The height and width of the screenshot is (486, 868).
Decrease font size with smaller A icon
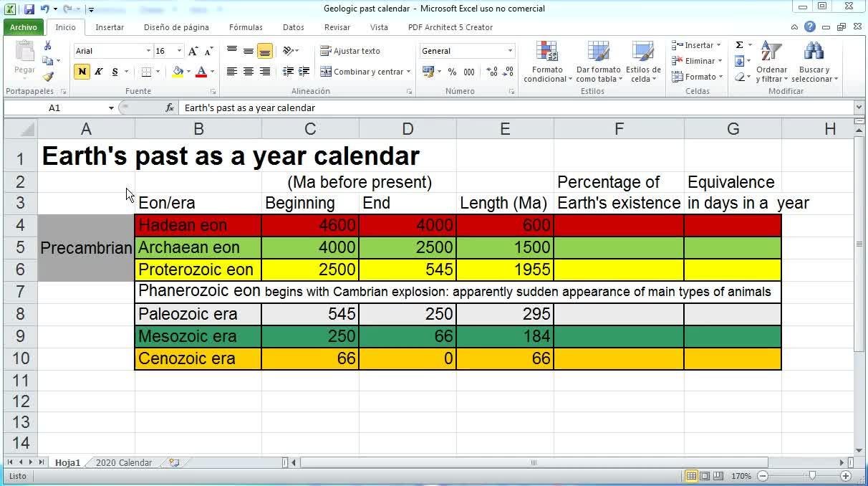point(208,51)
